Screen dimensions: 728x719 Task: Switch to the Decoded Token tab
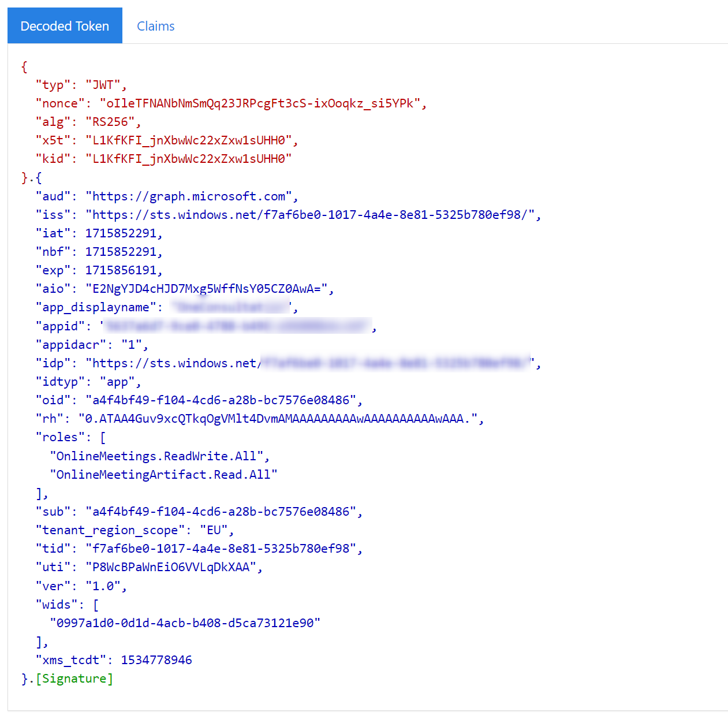click(65, 26)
